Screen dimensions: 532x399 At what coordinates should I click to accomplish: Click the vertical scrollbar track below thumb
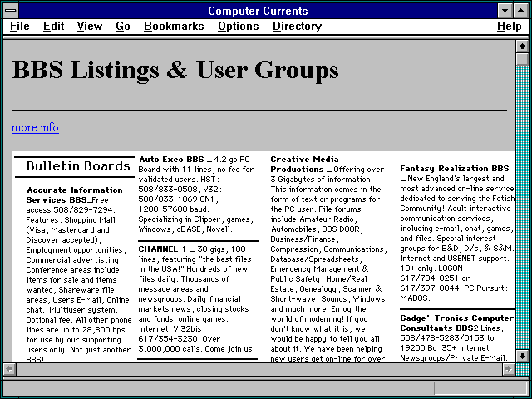click(x=522, y=208)
